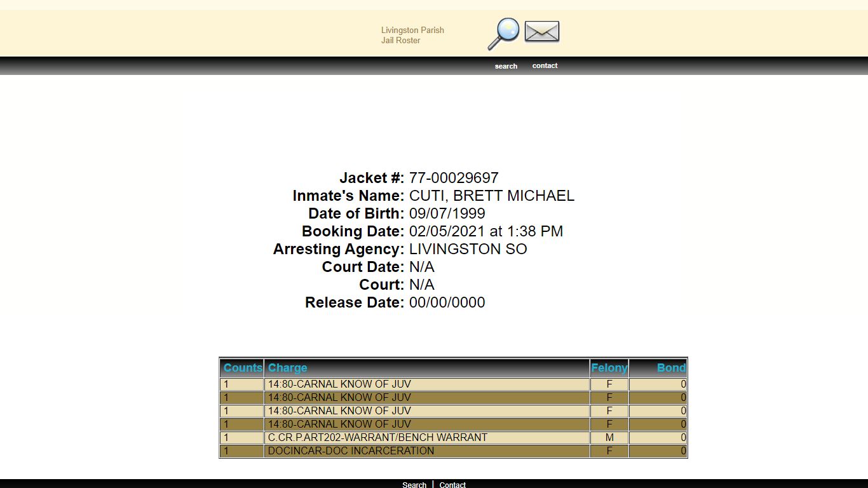Click the Contact link in the footer
Image resolution: width=868 pixels, height=488 pixels.
click(452, 485)
